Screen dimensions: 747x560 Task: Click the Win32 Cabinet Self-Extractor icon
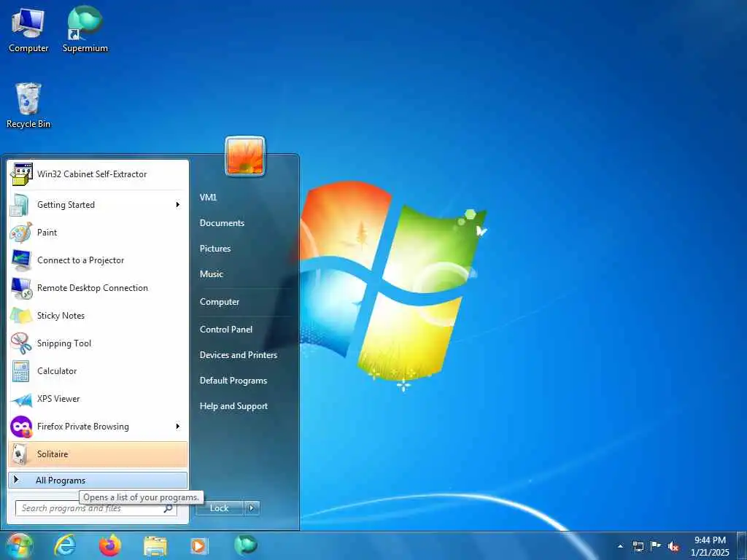pyautogui.click(x=21, y=174)
